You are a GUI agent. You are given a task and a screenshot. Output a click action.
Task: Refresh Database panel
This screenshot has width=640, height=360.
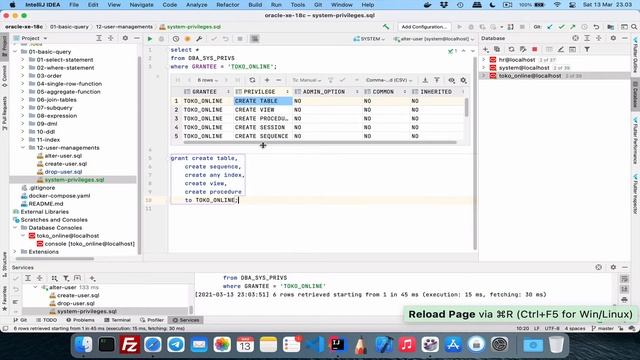click(x=511, y=49)
